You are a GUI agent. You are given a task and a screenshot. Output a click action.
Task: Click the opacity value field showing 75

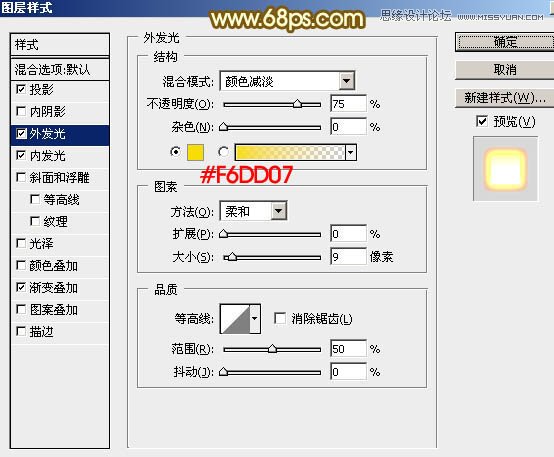[348, 104]
